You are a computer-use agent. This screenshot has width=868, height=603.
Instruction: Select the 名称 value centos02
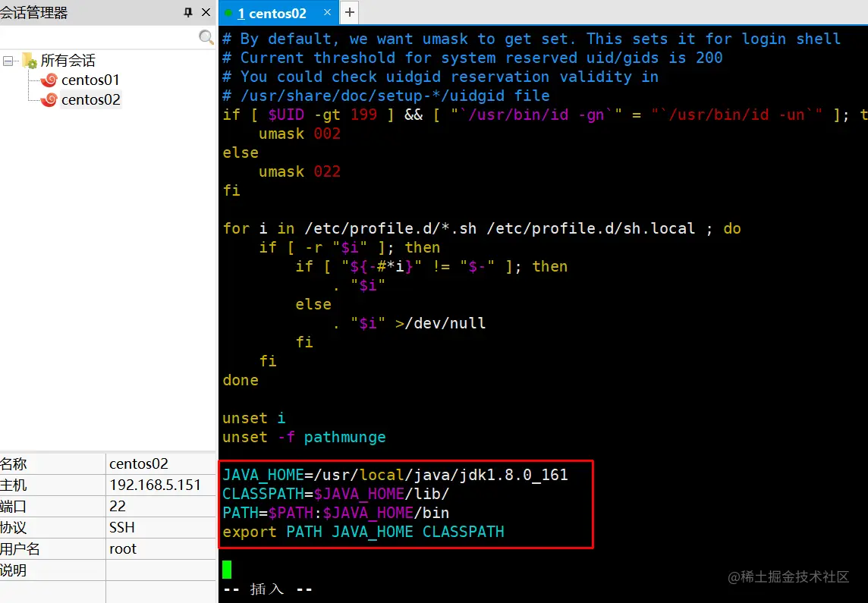point(139,463)
